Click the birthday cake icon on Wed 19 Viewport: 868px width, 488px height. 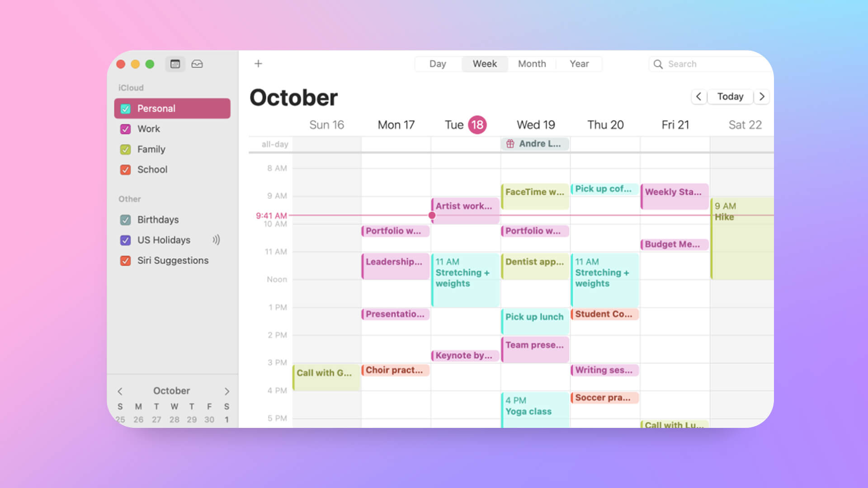[511, 144]
